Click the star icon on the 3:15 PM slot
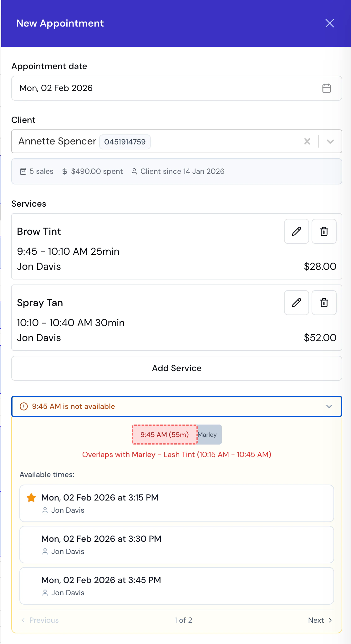 pos(31,497)
